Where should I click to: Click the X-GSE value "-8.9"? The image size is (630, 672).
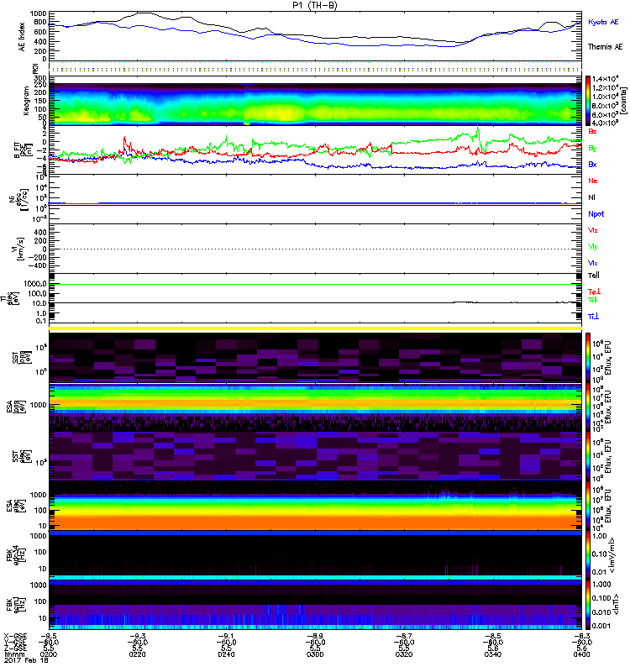click(x=315, y=636)
